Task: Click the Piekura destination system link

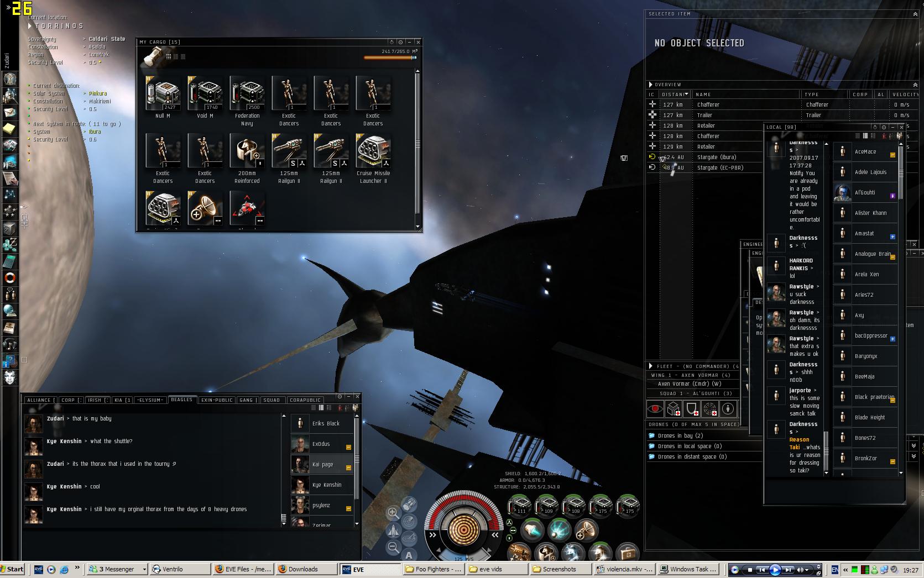Action: (x=98, y=93)
